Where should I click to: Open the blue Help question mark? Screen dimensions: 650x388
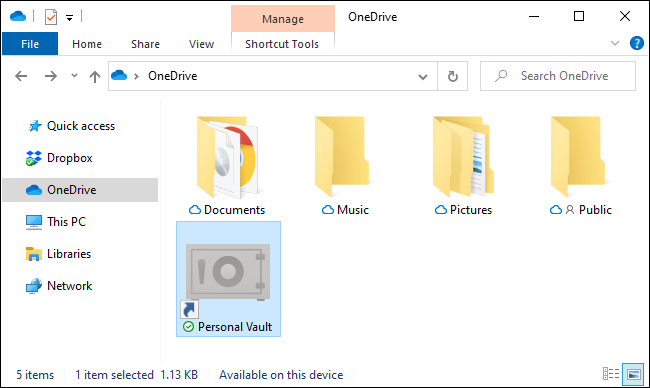pos(636,43)
